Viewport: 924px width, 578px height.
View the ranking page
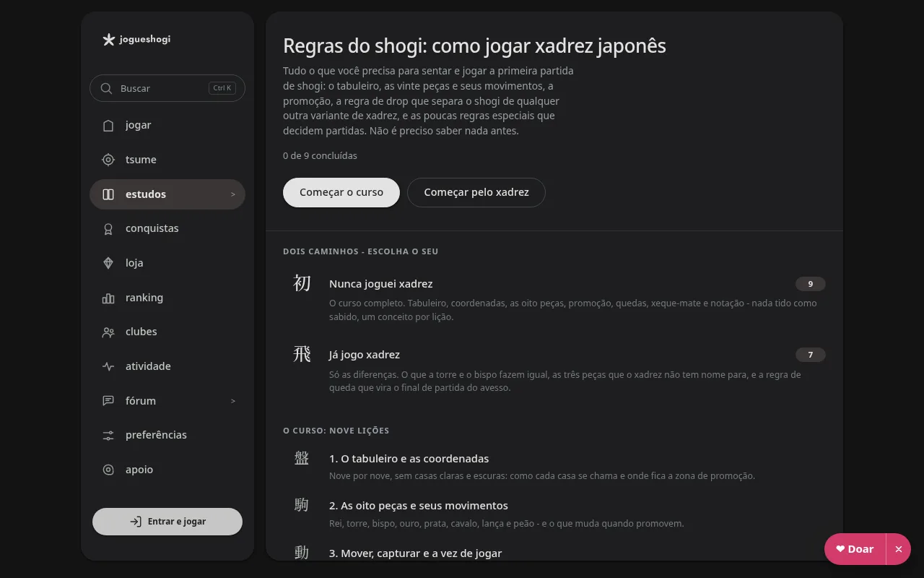click(167, 298)
